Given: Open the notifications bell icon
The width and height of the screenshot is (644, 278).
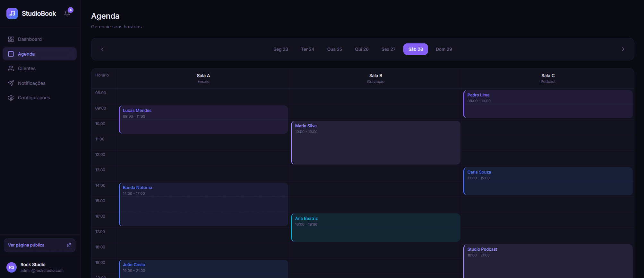Looking at the screenshot, I should pyautogui.click(x=67, y=13).
